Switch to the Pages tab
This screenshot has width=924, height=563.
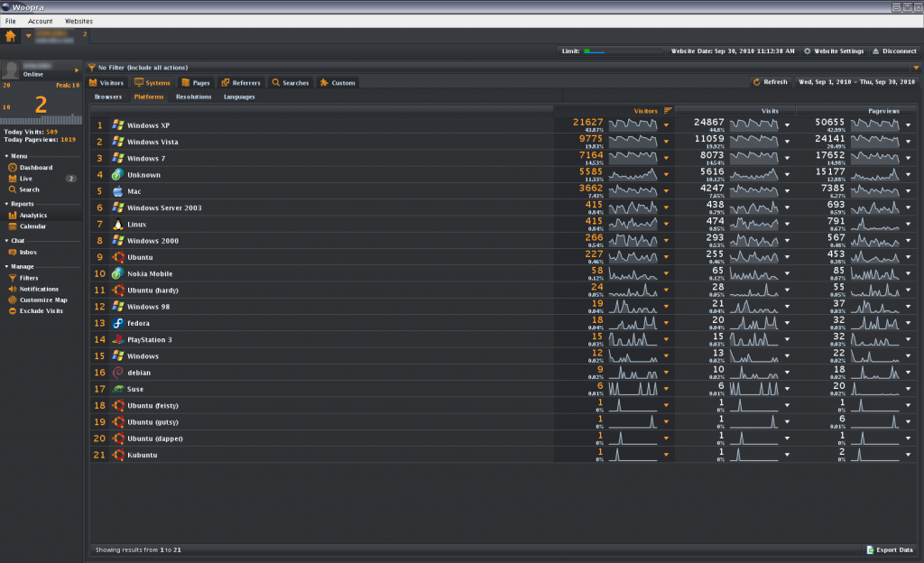[x=196, y=82]
